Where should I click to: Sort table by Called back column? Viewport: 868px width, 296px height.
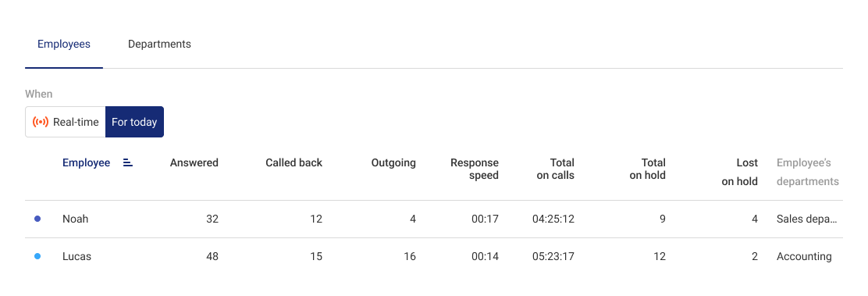[x=294, y=163]
